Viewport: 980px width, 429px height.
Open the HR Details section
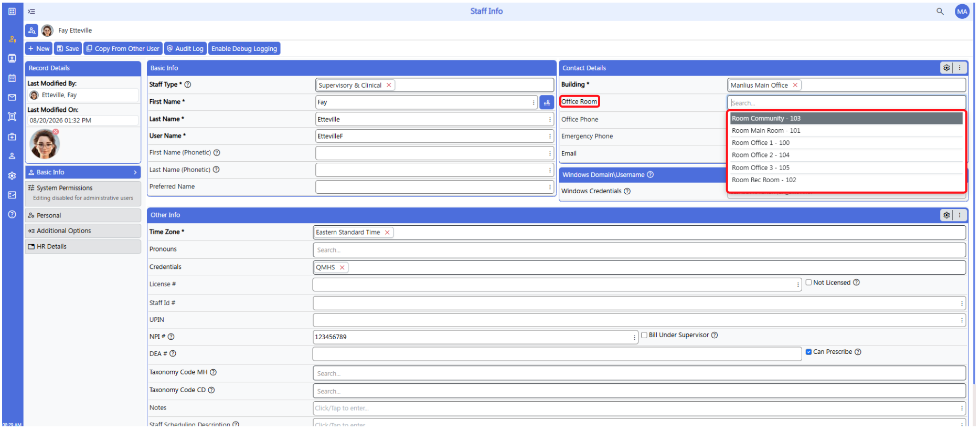click(x=83, y=246)
